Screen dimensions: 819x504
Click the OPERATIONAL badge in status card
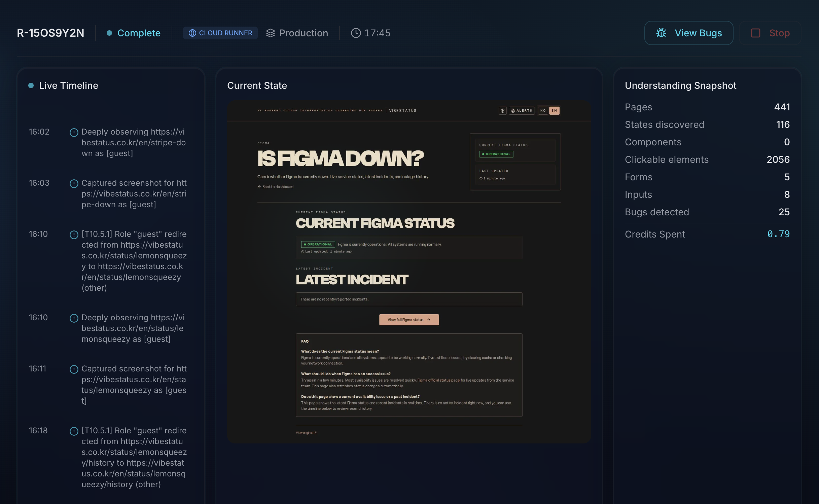[496, 154]
